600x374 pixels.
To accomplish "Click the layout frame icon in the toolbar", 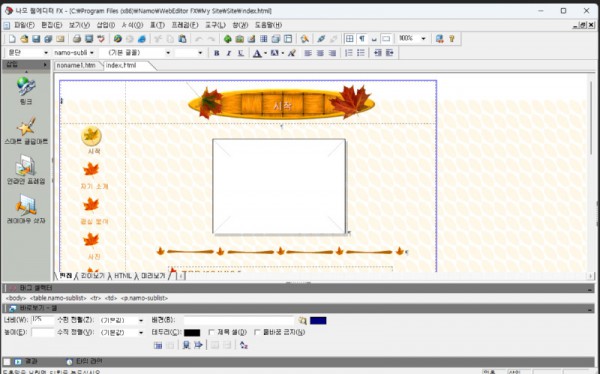I will 288,39.
